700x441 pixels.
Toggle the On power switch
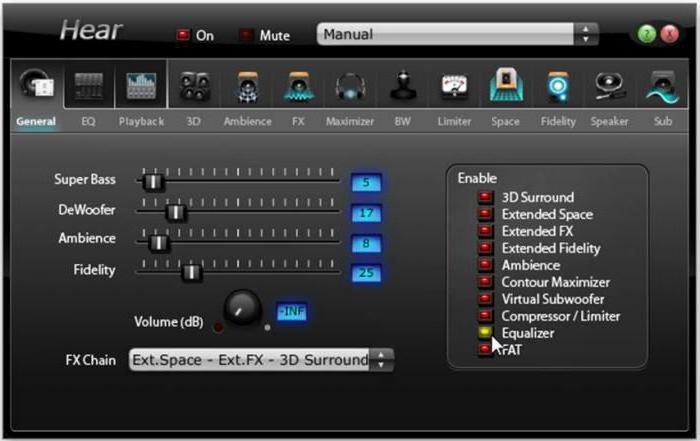tap(184, 35)
